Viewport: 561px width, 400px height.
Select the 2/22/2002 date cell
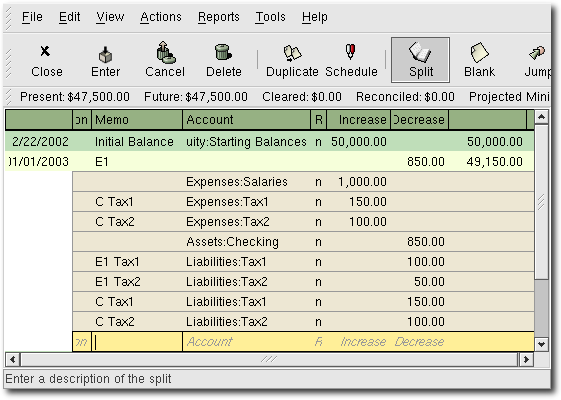pyautogui.click(x=40, y=142)
